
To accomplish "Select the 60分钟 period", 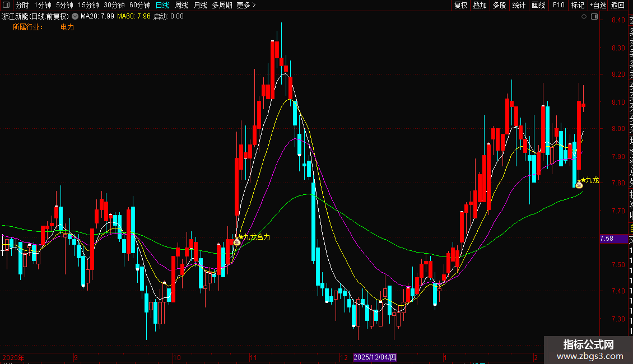I will [140, 5].
